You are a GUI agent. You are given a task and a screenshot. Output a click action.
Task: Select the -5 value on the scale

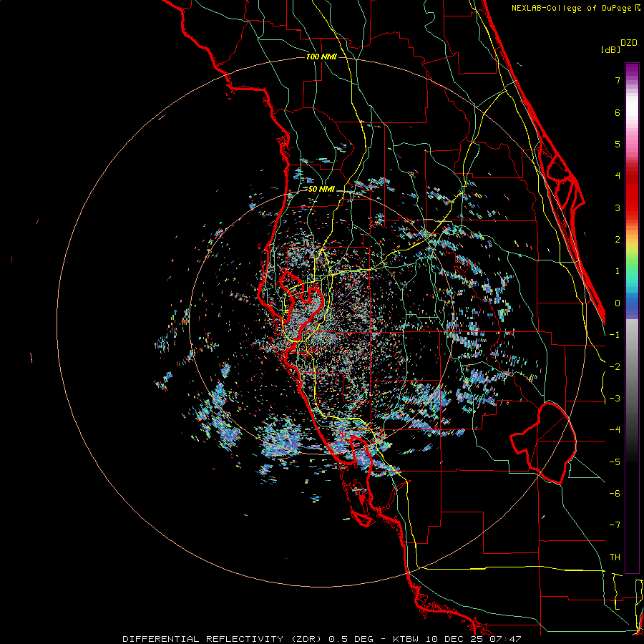(x=615, y=462)
